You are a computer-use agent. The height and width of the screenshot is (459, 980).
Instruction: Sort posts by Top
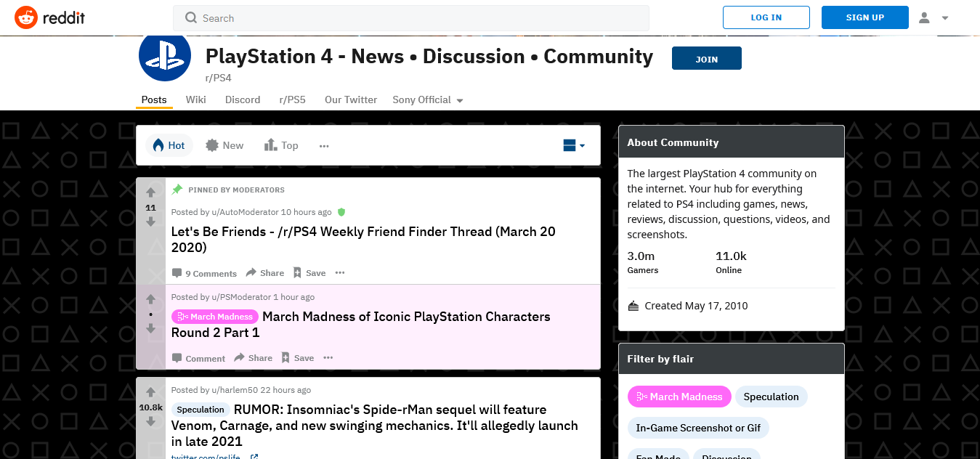pyautogui.click(x=281, y=145)
